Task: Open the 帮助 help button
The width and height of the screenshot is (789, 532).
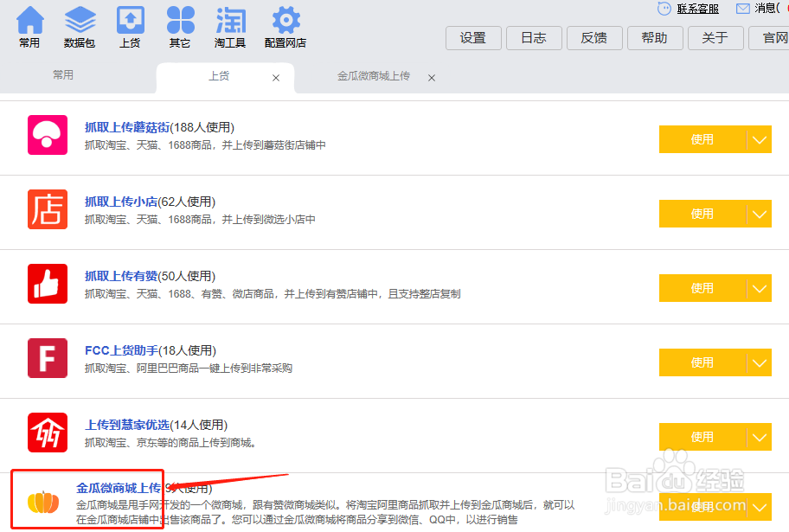Action: [655, 38]
